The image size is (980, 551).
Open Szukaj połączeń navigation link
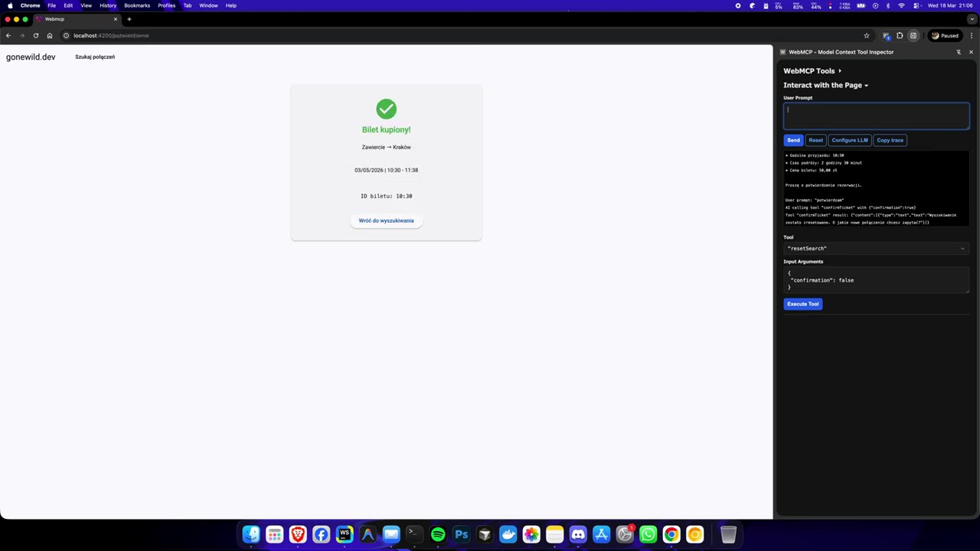pyautogui.click(x=95, y=57)
